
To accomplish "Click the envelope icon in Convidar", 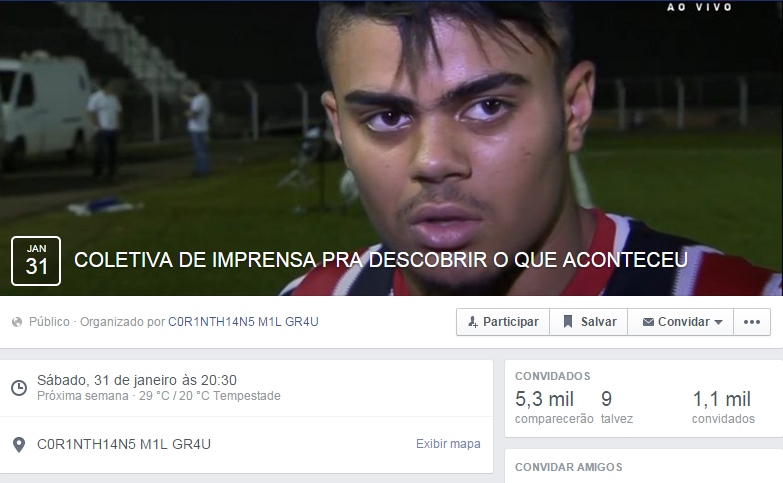I will tap(648, 322).
